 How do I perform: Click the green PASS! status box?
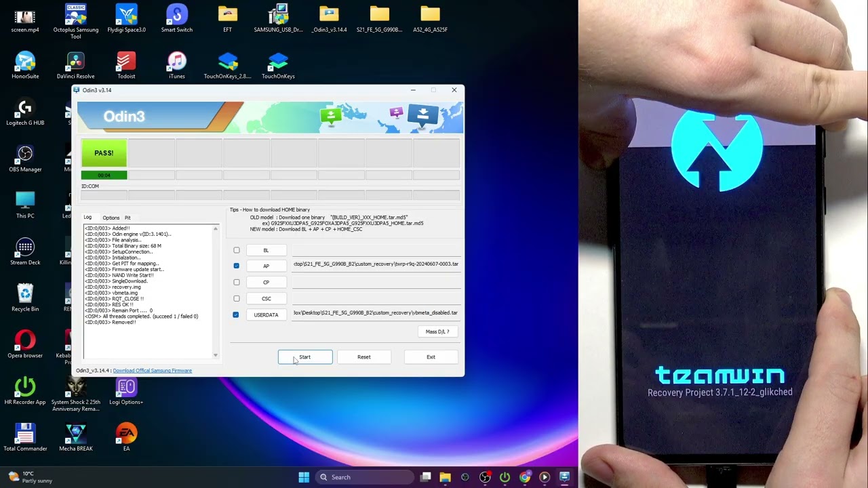click(104, 153)
